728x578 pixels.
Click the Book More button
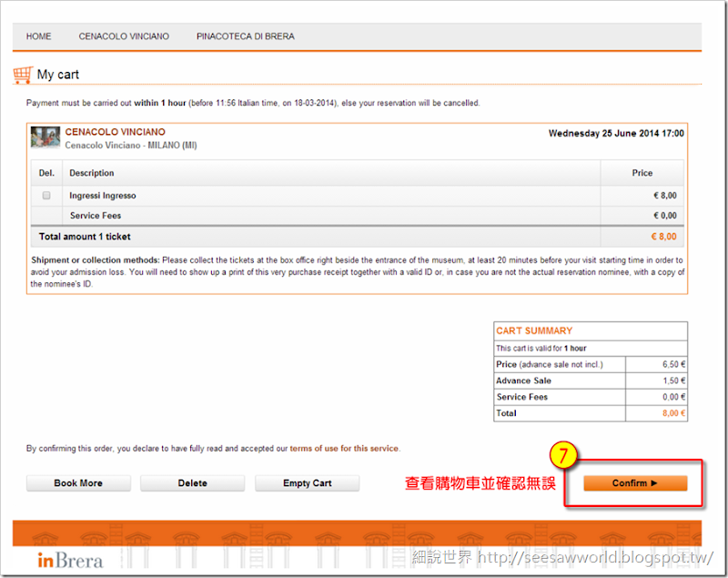point(78,482)
